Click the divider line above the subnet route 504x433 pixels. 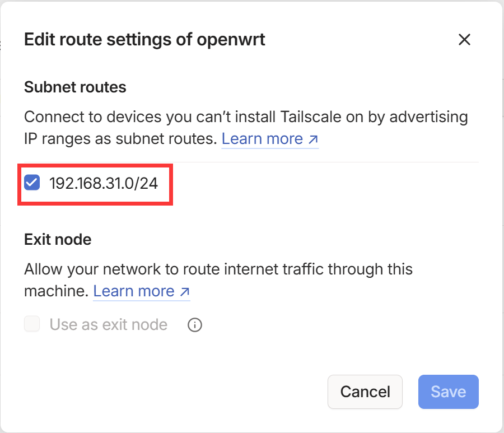click(x=251, y=162)
